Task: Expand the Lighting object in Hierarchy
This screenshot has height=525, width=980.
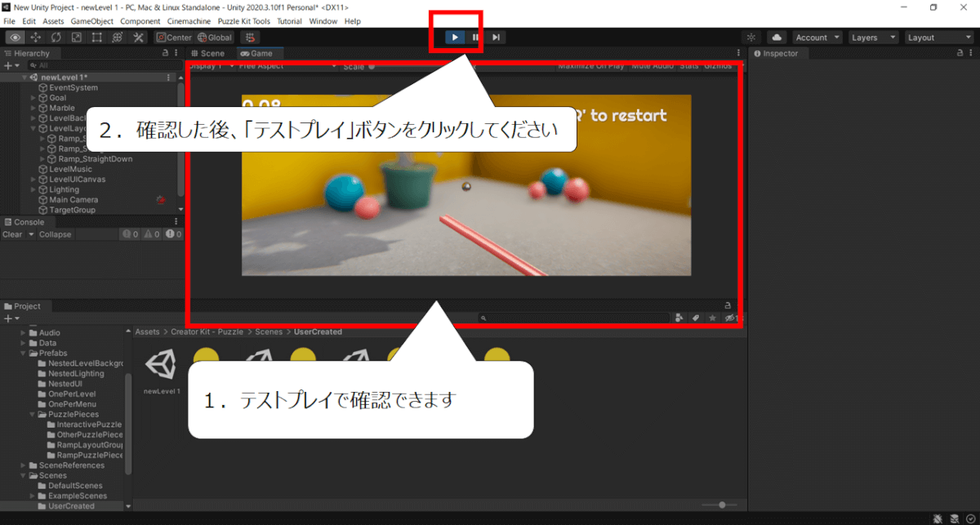Action: coord(33,189)
